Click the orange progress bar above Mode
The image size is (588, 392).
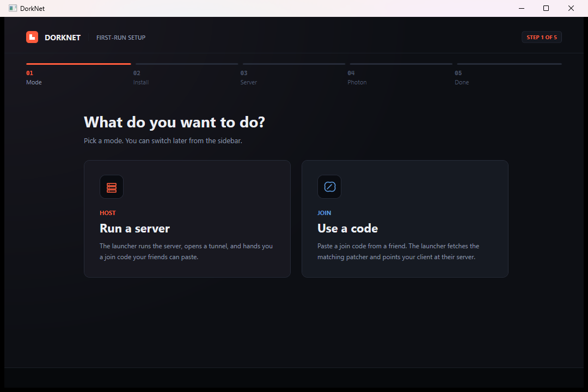78,64
